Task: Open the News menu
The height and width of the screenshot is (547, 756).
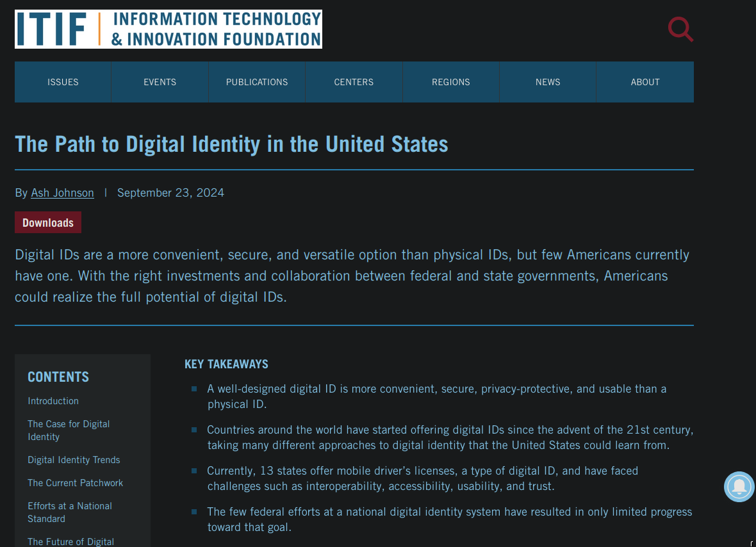Action: 548,82
